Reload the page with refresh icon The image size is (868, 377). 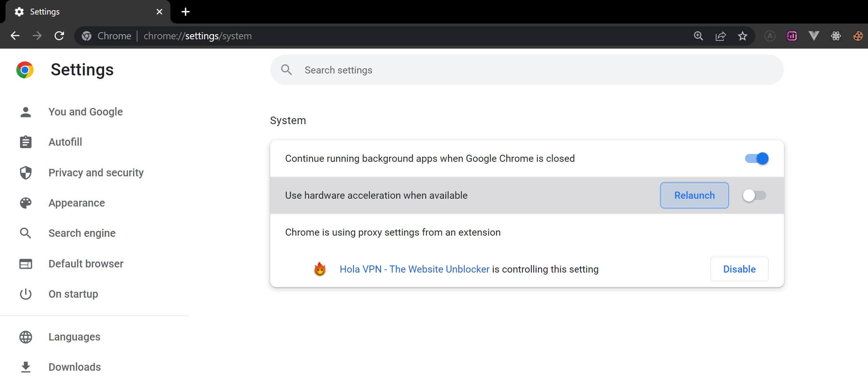point(60,36)
